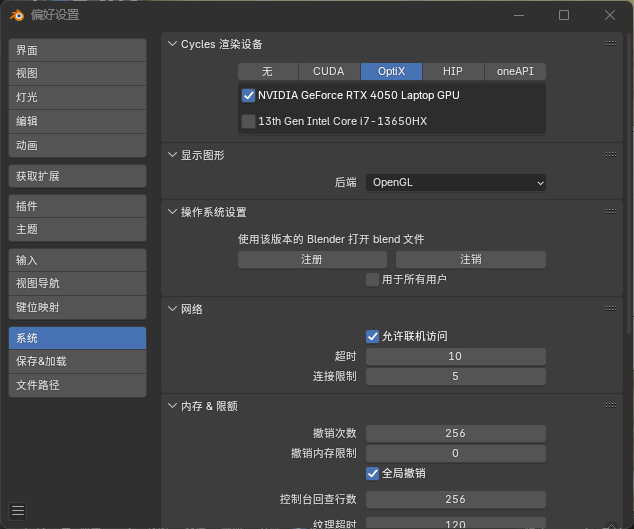Click the Blender logo in title bar

pos(17,15)
